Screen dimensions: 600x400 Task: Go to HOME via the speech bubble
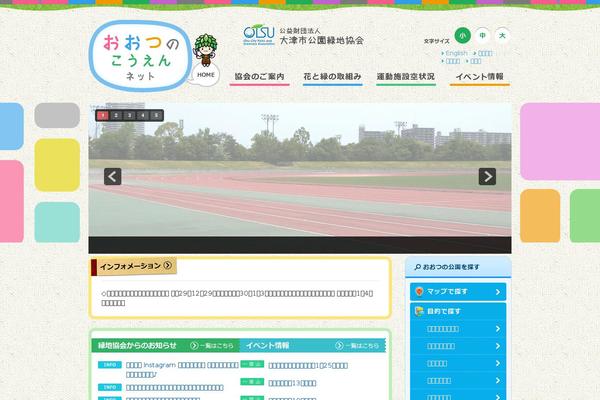pos(205,75)
